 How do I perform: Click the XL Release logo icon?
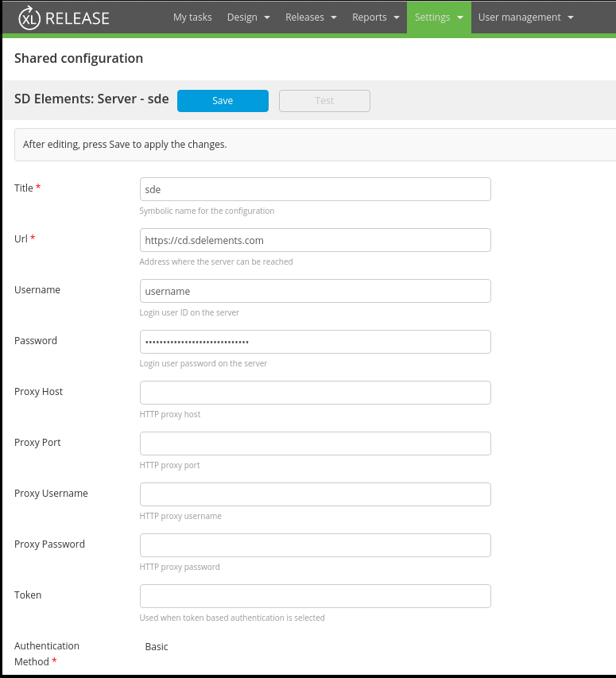29,17
